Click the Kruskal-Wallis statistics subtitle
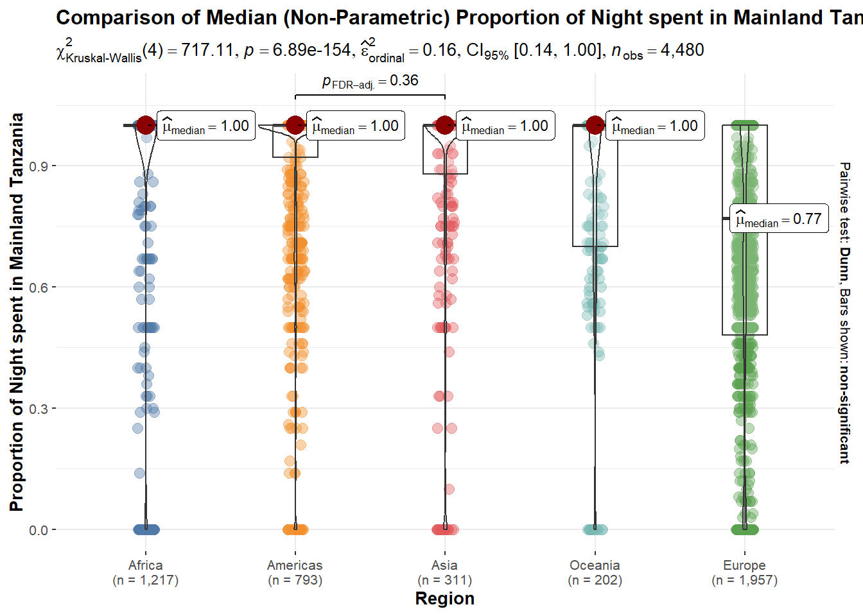Image resolution: width=863 pixels, height=616 pixels. point(380,51)
